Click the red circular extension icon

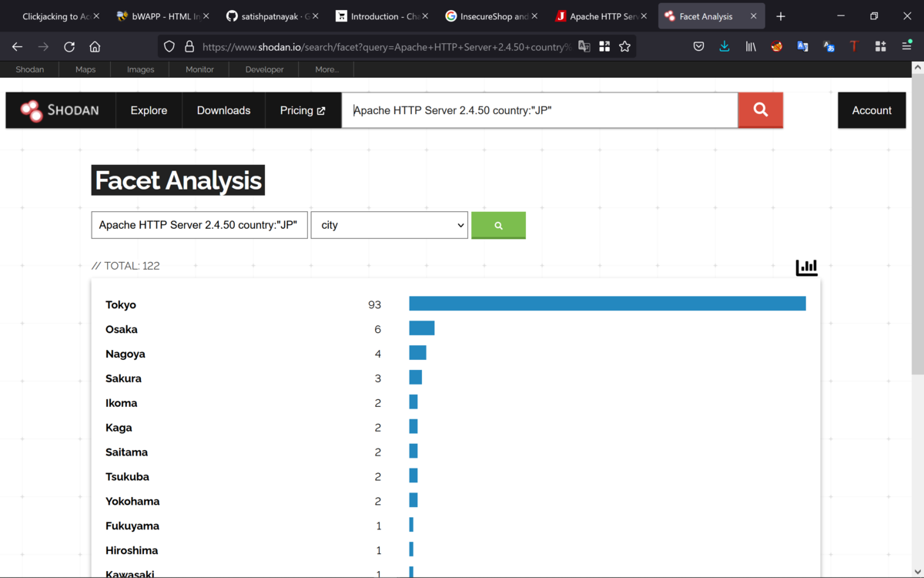pos(777,47)
